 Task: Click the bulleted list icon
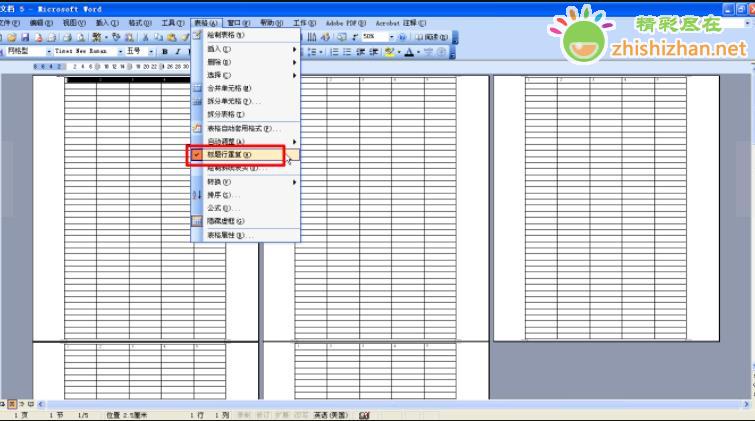(x=347, y=52)
